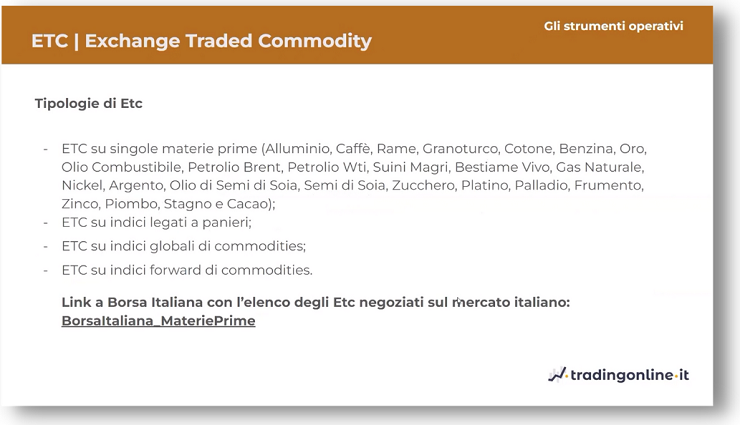740x425 pixels.
Task: Click the tradingonline.it chart logo icon
Action: (557, 375)
